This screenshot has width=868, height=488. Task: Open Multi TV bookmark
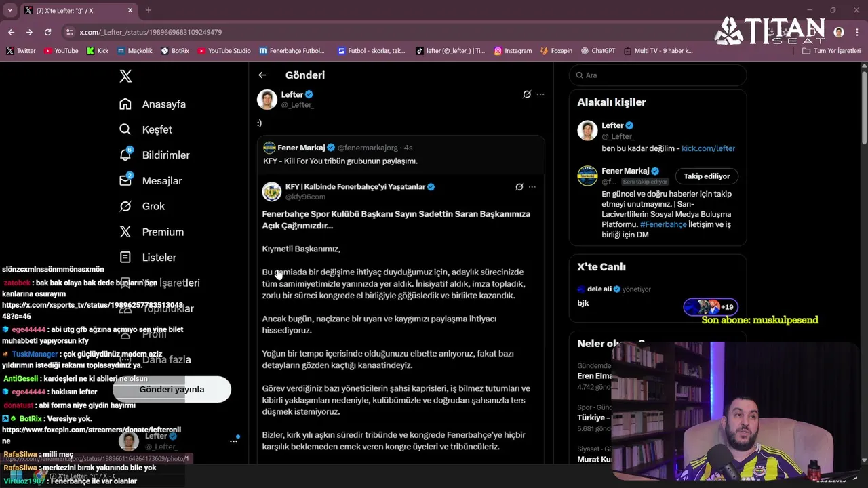tap(658, 51)
